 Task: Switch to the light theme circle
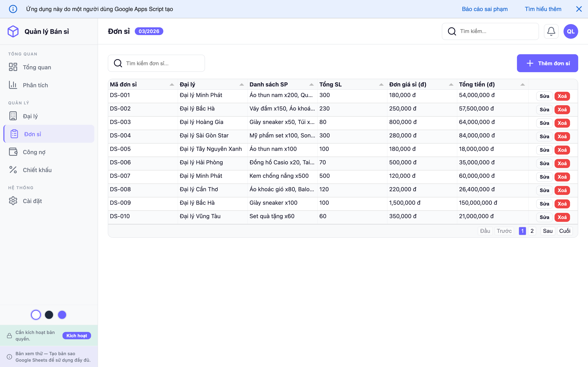(x=36, y=315)
